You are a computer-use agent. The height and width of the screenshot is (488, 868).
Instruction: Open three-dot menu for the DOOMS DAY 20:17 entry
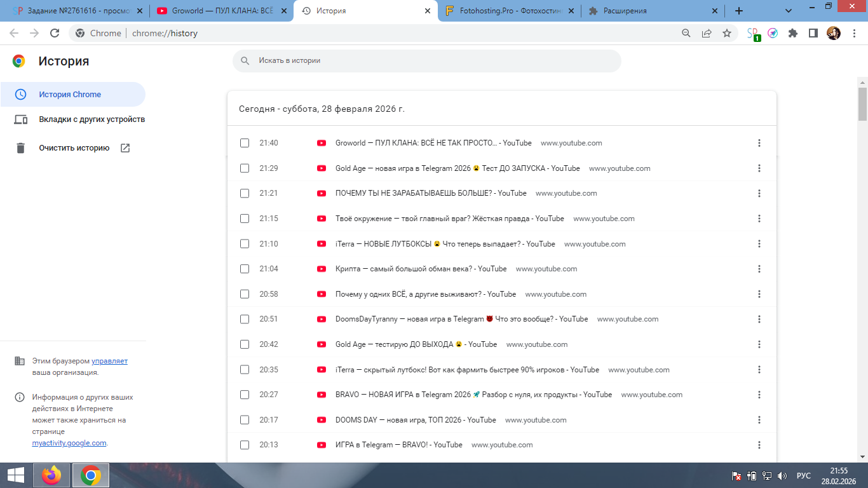tap(759, 420)
